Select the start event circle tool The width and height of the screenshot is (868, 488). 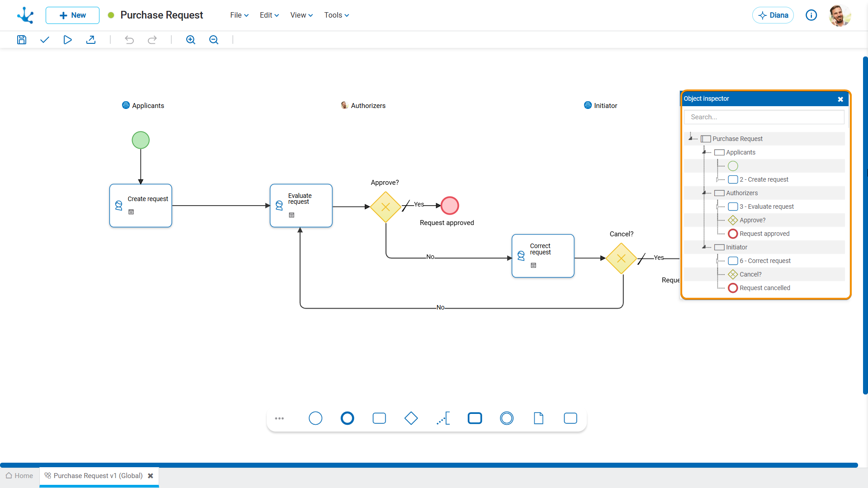[x=316, y=418]
